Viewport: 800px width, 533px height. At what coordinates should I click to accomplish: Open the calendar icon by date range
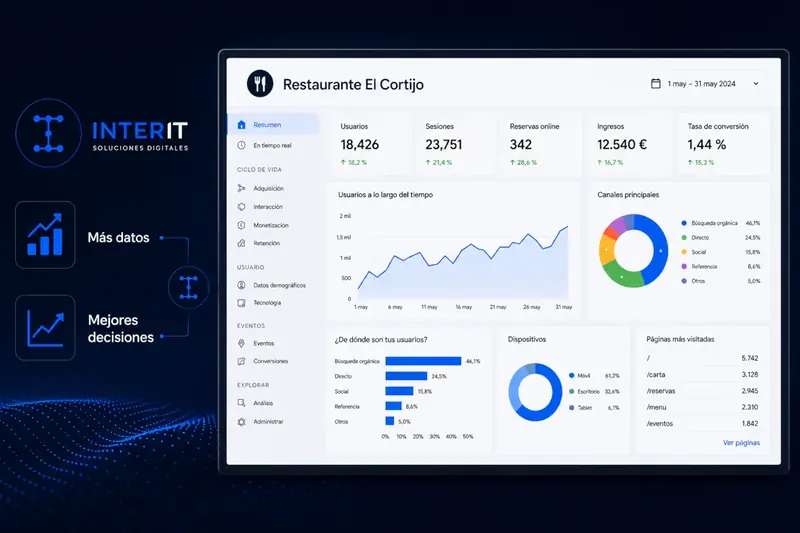pyautogui.click(x=656, y=84)
